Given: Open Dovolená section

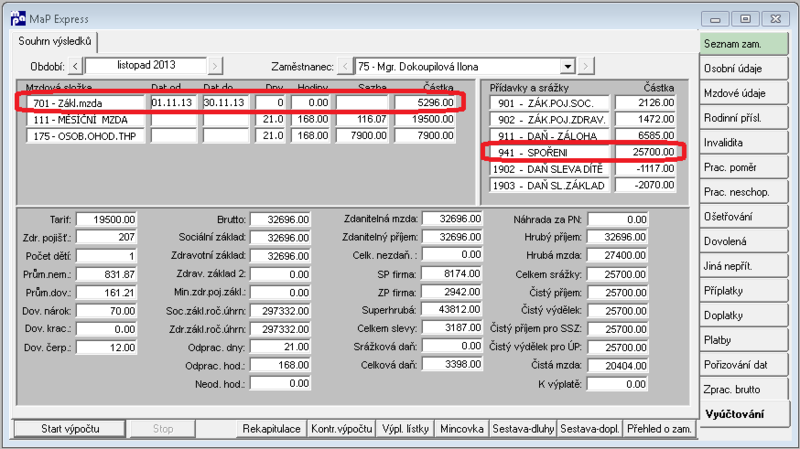Looking at the screenshot, I should tap(743, 242).
